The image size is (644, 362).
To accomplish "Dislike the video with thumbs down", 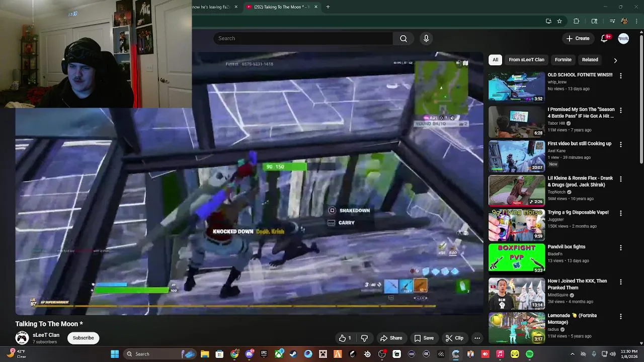I will (364, 338).
